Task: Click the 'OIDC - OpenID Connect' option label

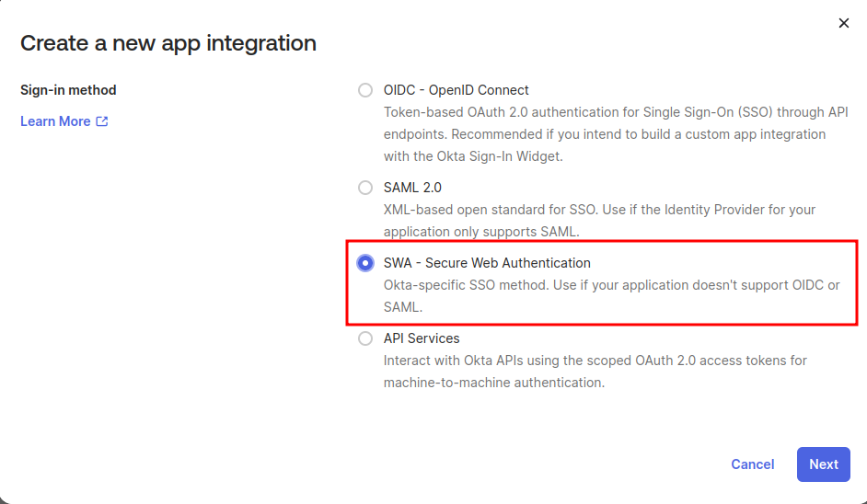Action: tap(456, 90)
